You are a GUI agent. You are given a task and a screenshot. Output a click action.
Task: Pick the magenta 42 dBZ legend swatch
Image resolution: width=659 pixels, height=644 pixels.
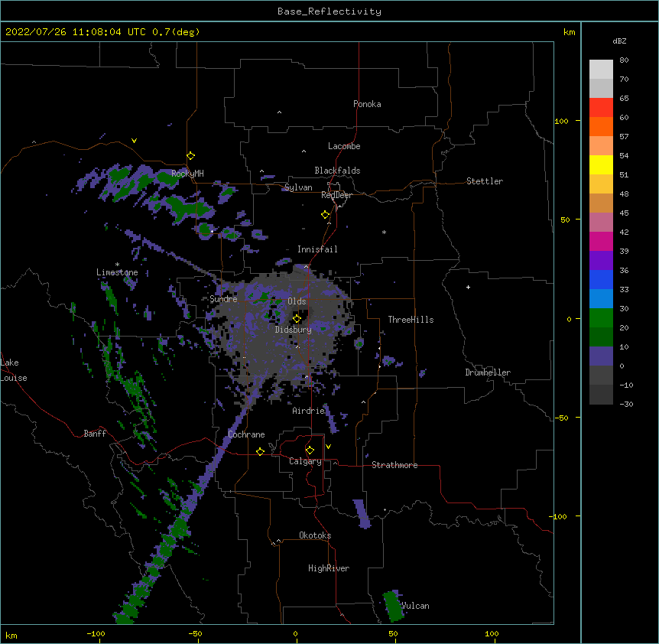[x=601, y=241]
